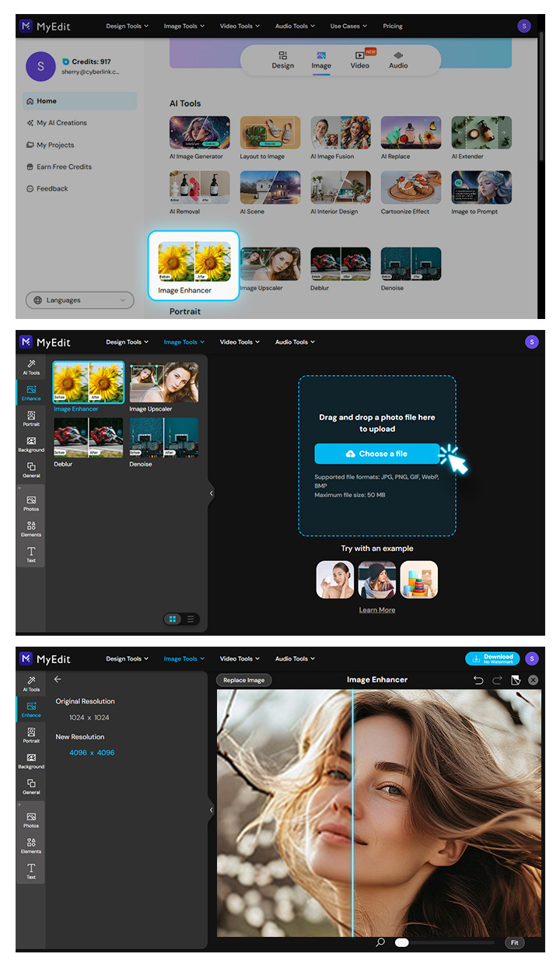Select Portrait icon in bottom screenshot sidebar
The width and height of the screenshot is (560, 968).
coord(31,735)
